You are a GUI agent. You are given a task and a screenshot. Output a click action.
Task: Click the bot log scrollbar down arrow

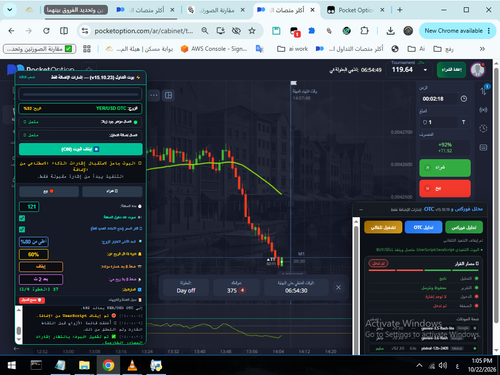[19, 340]
